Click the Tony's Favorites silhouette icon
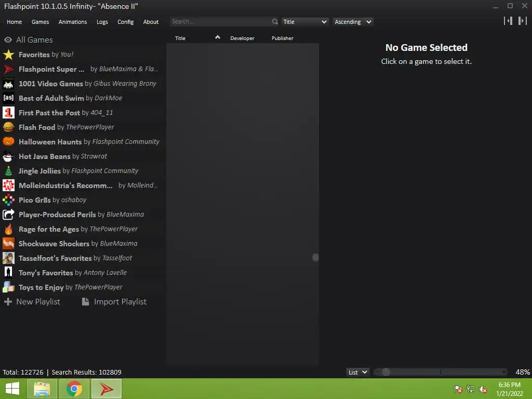532x399 pixels. [8, 273]
